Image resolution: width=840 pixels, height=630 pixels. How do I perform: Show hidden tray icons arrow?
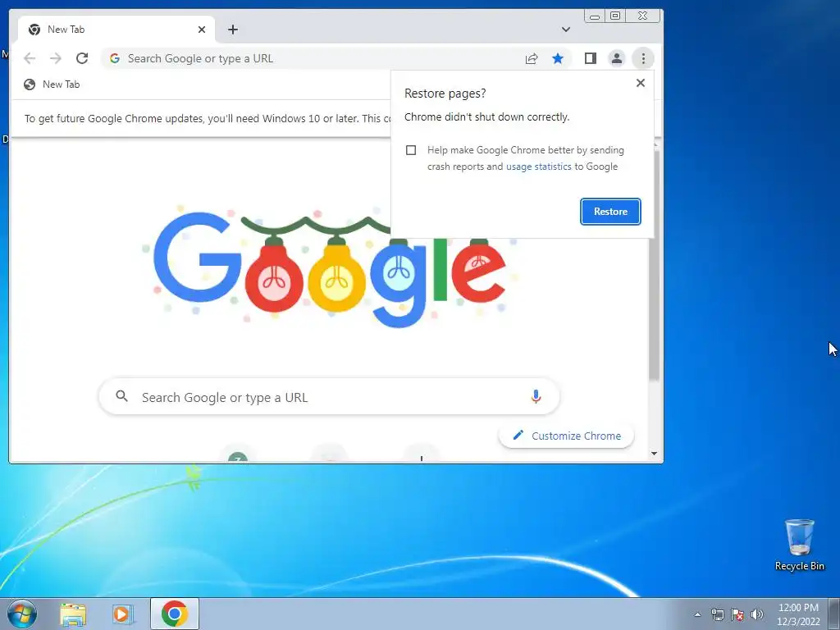coord(697,614)
